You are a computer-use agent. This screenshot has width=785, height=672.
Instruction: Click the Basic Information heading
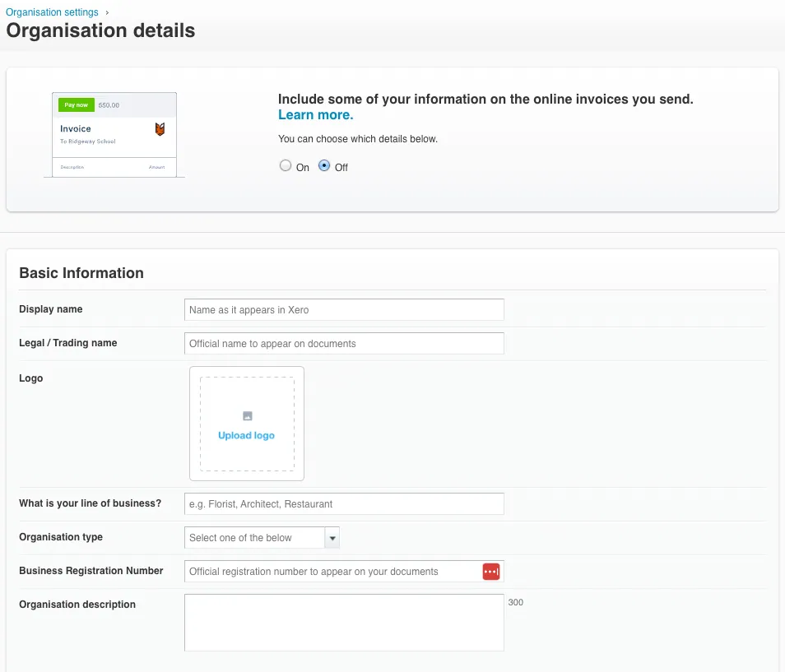tap(81, 273)
